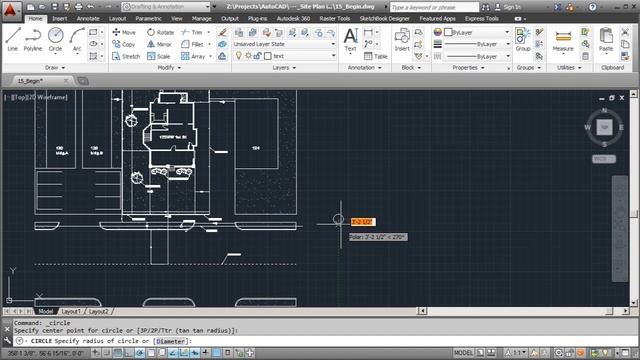Click the Diameter option in command line

(x=171, y=341)
